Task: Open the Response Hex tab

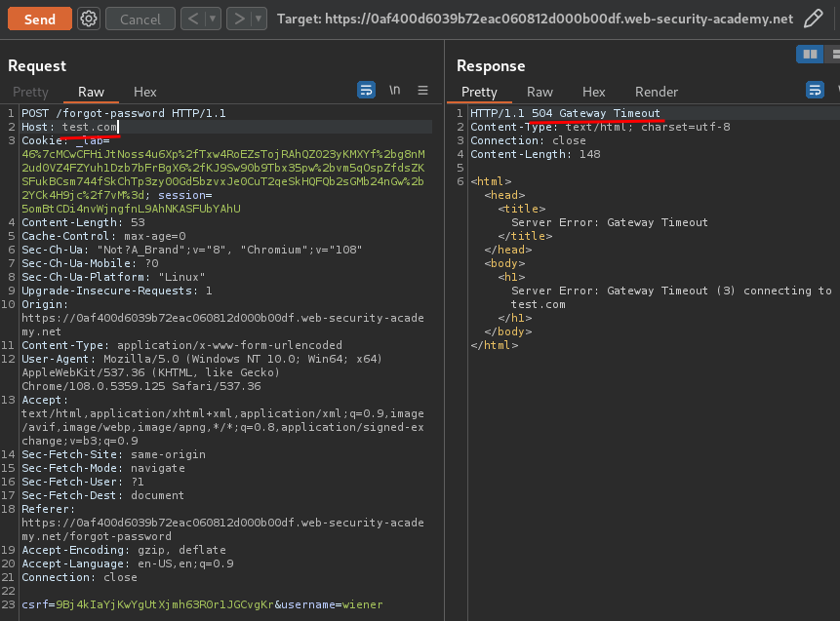Action: coord(593,92)
